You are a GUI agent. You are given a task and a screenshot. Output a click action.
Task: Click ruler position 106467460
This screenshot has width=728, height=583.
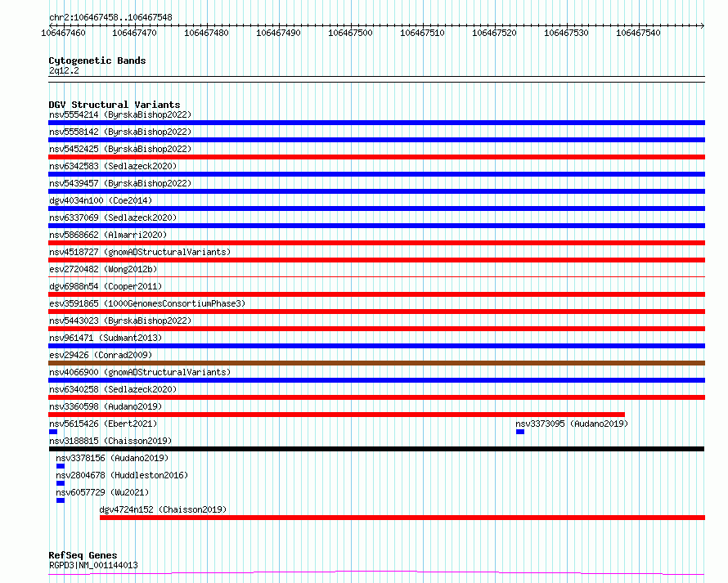tap(63, 33)
